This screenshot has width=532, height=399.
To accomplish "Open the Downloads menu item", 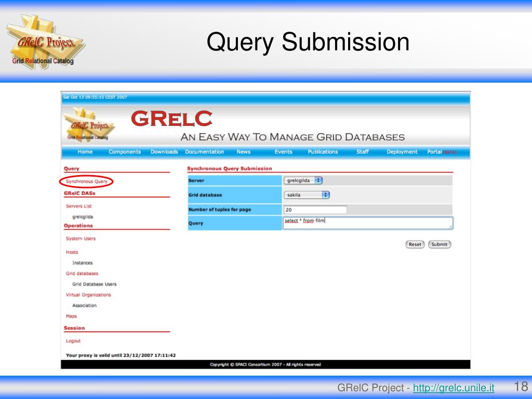I will [x=164, y=152].
